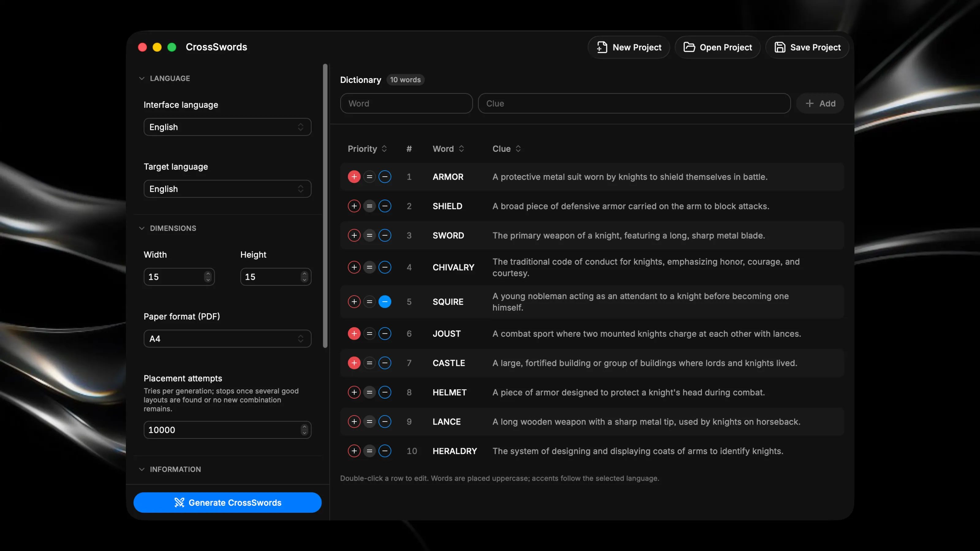Click the sidebar vertical scrollbar
980x551 pixels.
(x=325, y=206)
